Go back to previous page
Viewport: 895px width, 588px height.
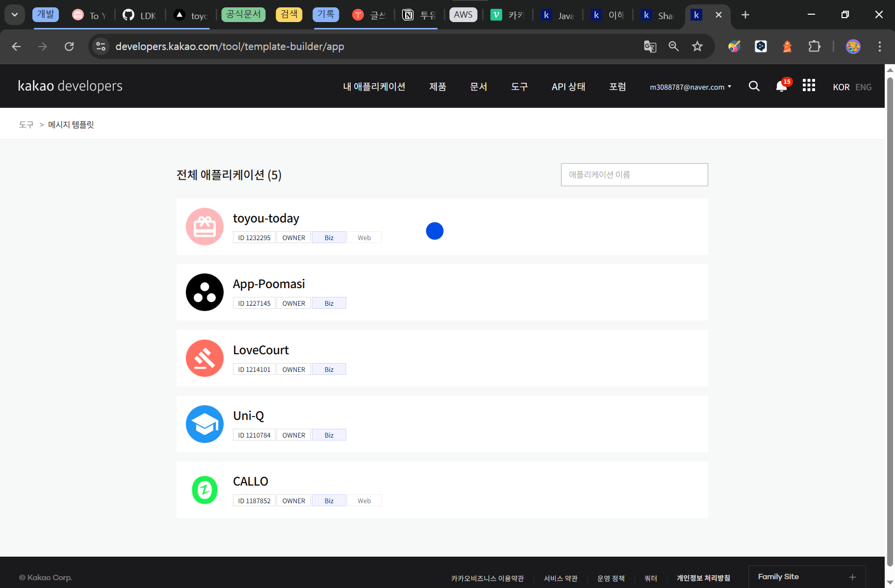pyautogui.click(x=16, y=47)
